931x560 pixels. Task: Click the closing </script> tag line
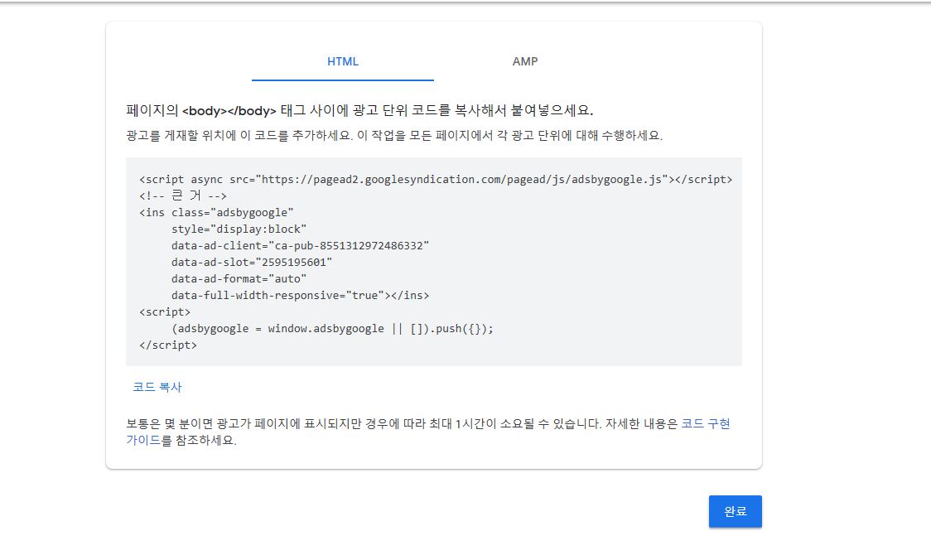[168, 345]
